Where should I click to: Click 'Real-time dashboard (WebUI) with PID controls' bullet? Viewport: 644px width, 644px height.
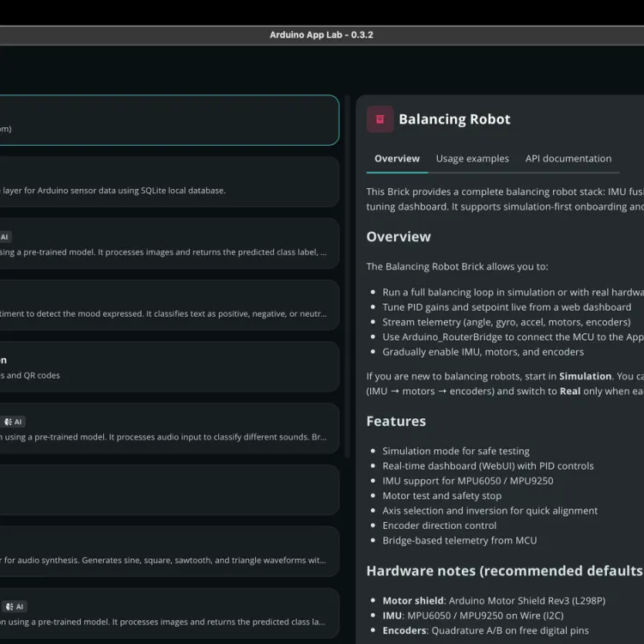coord(488,465)
